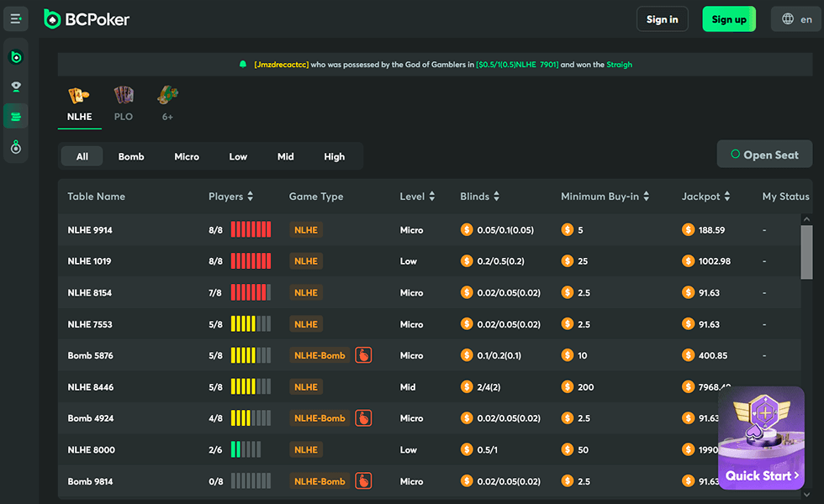Click the coin icon beside blinds 0.05/0.1(0.05)

point(467,229)
